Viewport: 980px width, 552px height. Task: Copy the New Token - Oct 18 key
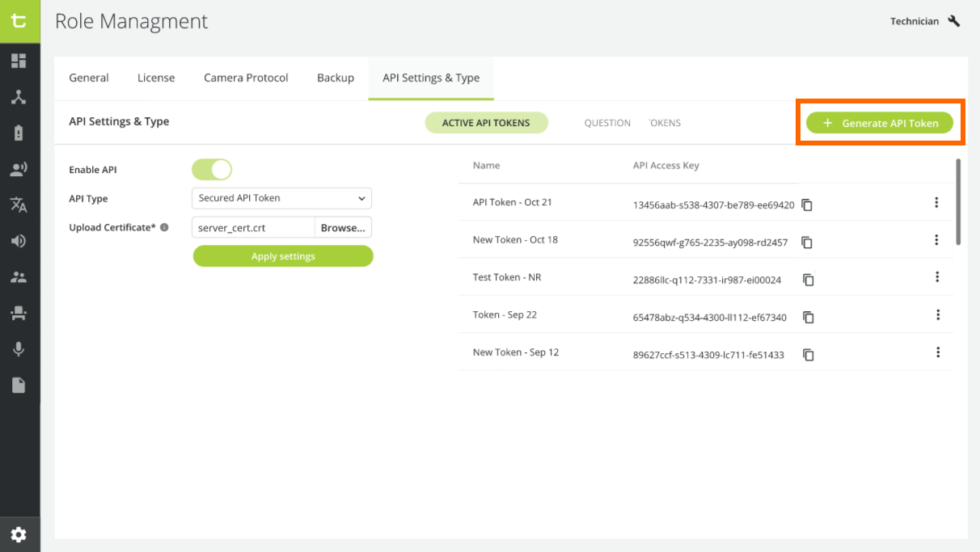[807, 242]
